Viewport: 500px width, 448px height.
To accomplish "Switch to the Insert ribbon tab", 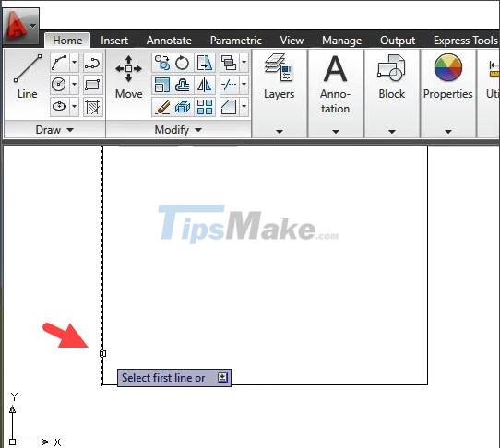I will coord(114,41).
